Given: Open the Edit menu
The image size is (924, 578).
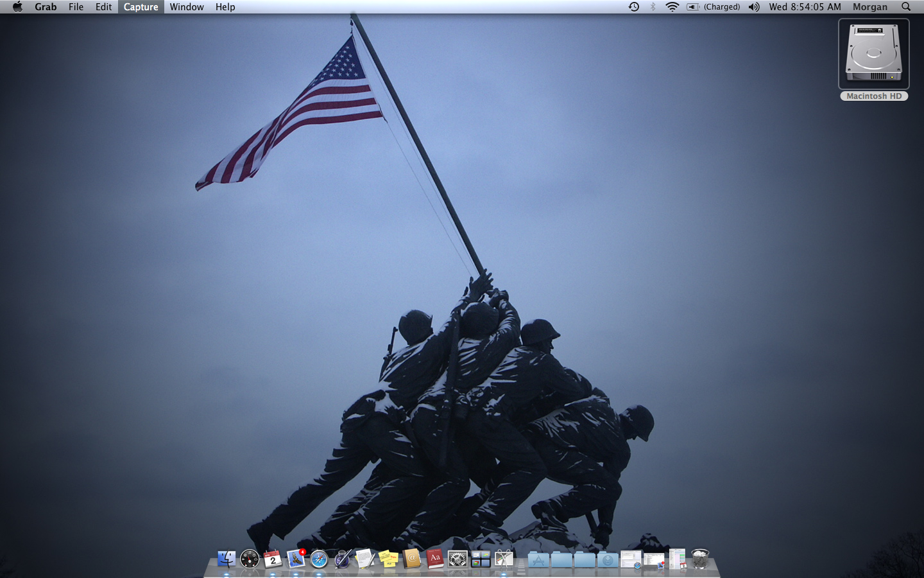Looking at the screenshot, I should coord(103,6).
